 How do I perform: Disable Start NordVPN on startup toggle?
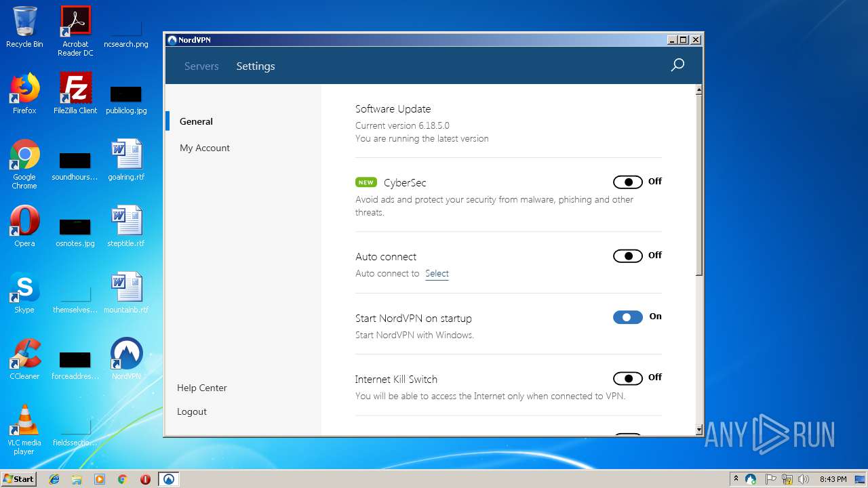click(x=628, y=317)
